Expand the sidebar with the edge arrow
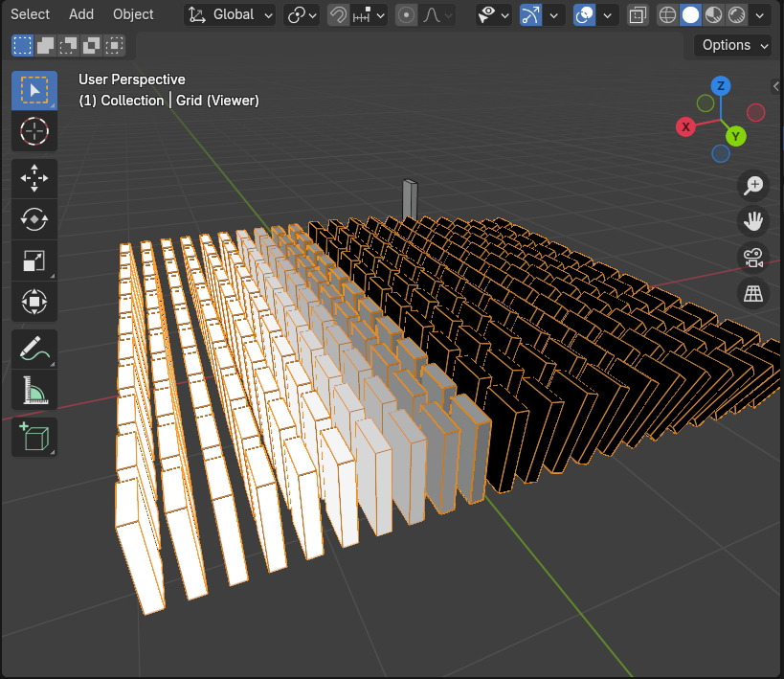The width and height of the screenshot is (784, 679). (x=776, y=86)
